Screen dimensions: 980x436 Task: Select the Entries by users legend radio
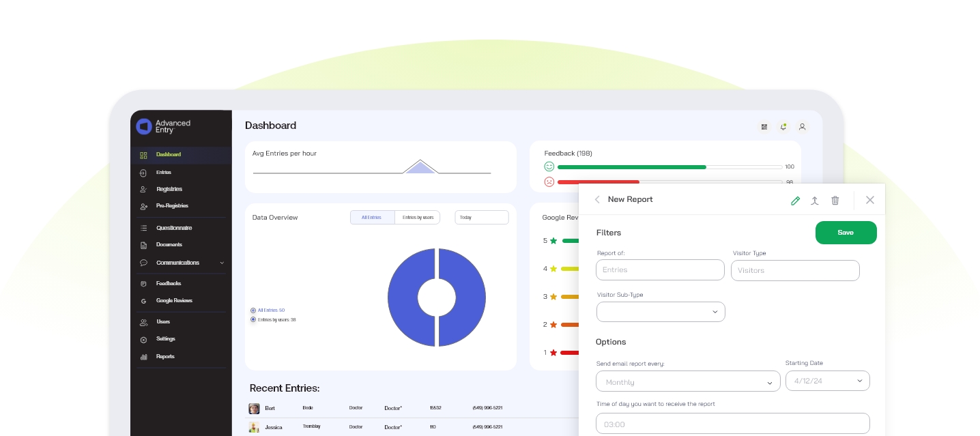pos(253,319)
